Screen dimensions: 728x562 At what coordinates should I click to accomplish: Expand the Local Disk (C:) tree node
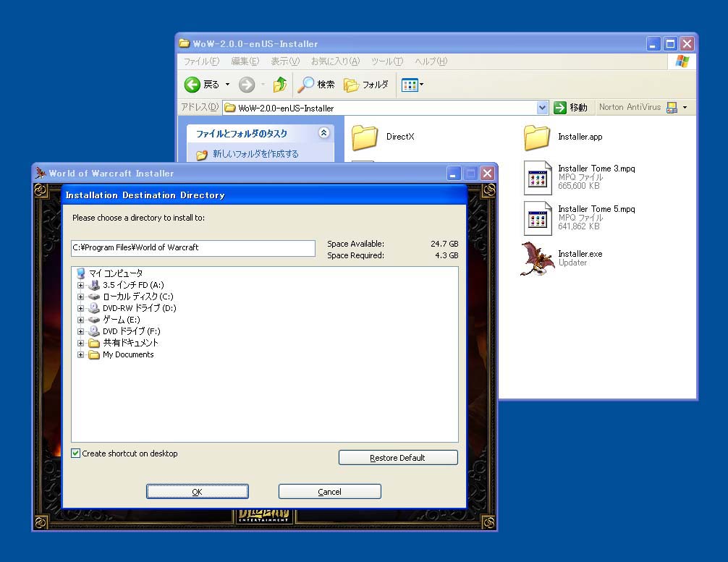[81, 297]
